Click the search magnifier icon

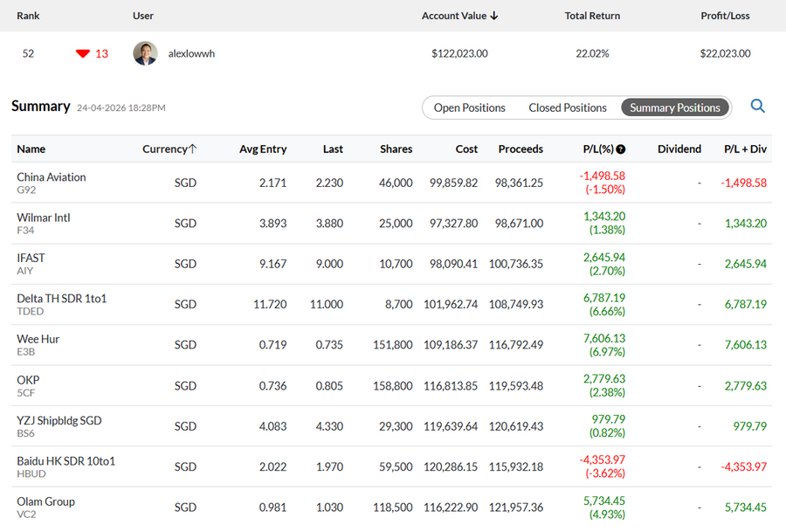757,107
